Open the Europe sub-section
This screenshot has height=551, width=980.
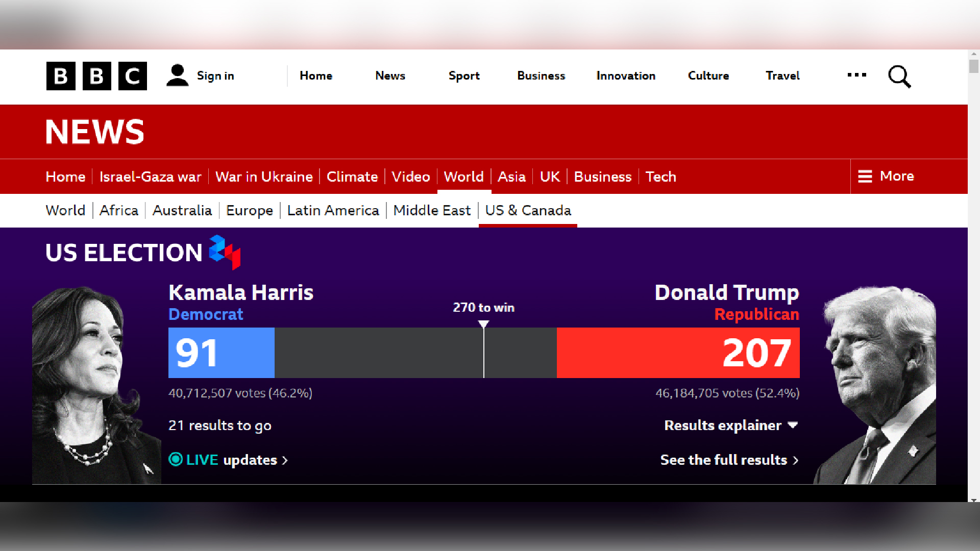(250, 210)
